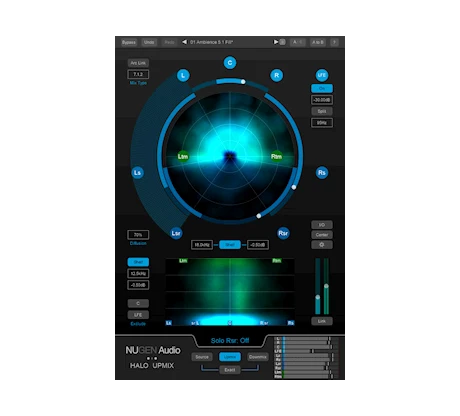Toggle the Shelf button below the surround scope
Image resolution: width=460 pixels, height=416 pixels.
click(x=230, y=245)
